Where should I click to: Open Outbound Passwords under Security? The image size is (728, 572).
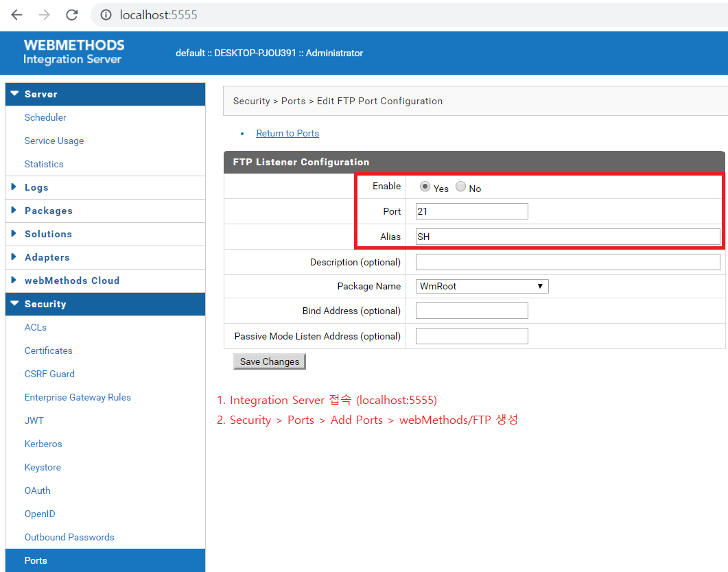click(69, 537)
